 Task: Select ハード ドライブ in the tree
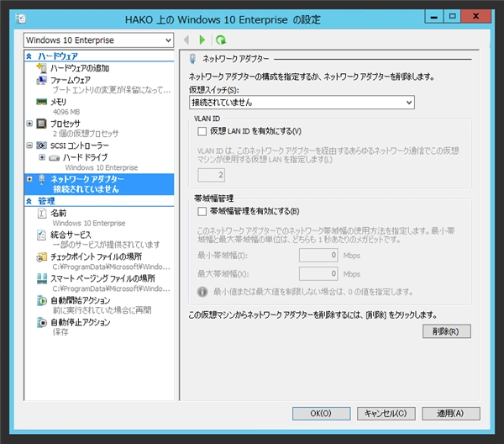tap(85, 157)
